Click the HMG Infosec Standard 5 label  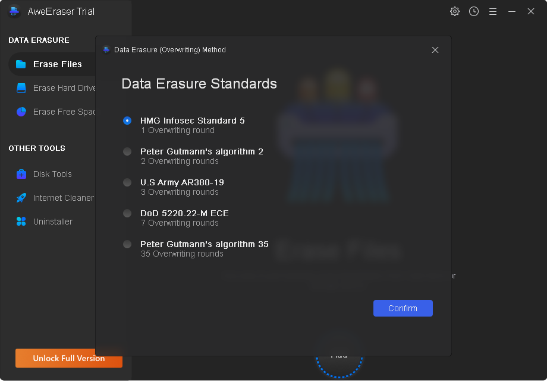tap(193, 121)
